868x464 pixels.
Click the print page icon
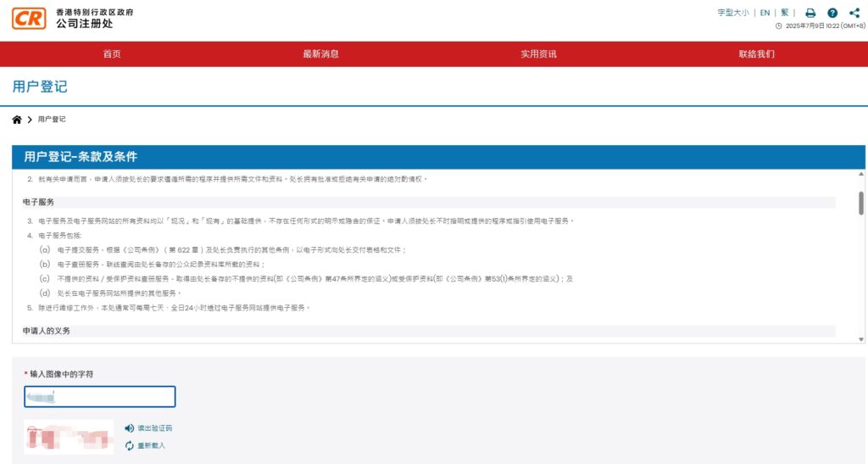[810, 13]
